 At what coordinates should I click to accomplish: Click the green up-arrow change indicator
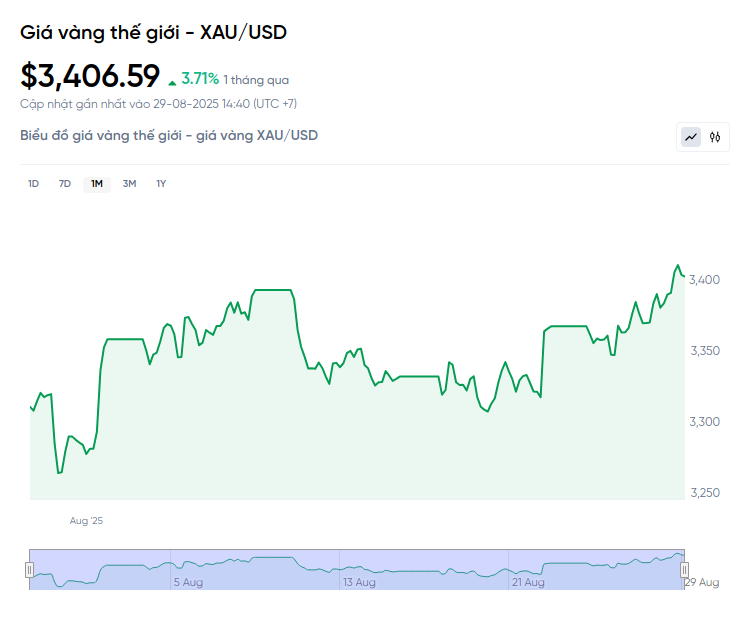click(172, 80)
